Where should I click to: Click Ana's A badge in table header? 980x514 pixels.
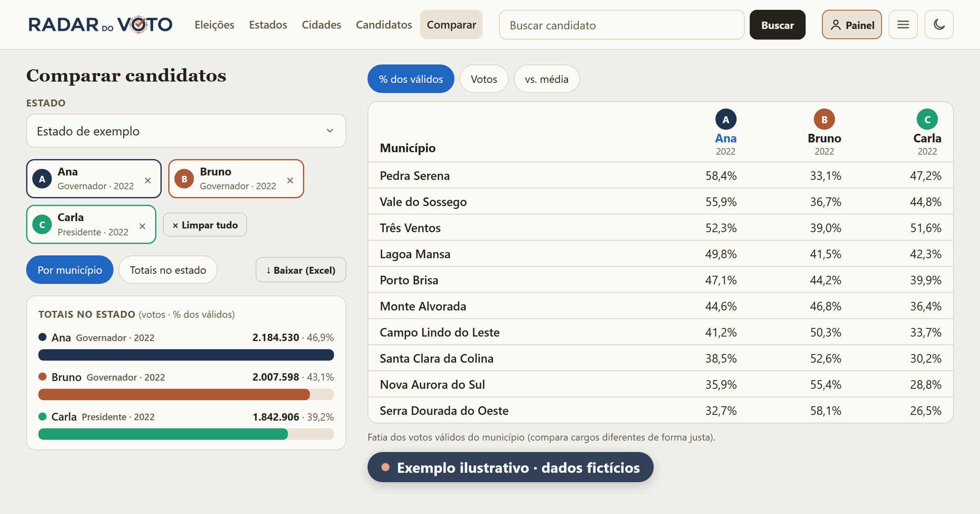click(x=726, y=120)
